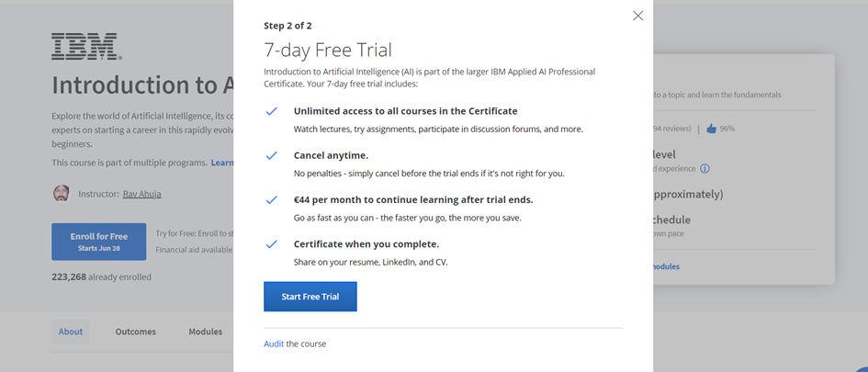This screenshot has height=372, width=868.
Task: Switch to the Outcomes tab
Action: [x=136, y=332]
